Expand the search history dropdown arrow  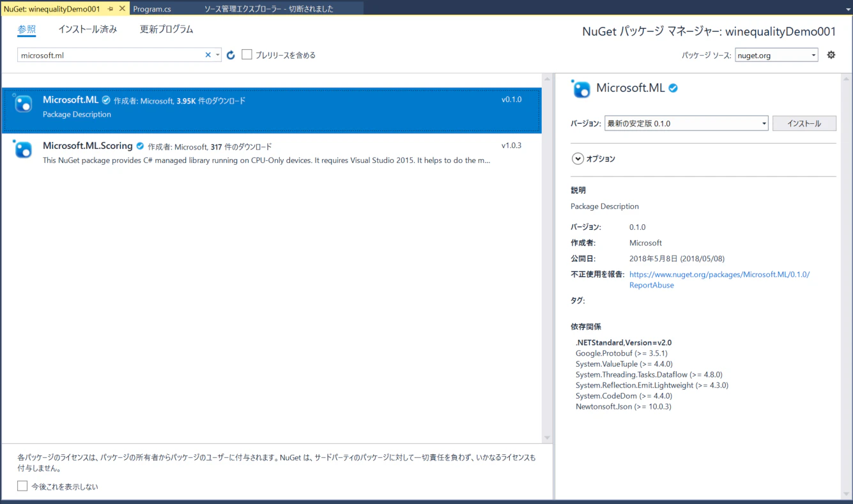(x=218, y=55)
